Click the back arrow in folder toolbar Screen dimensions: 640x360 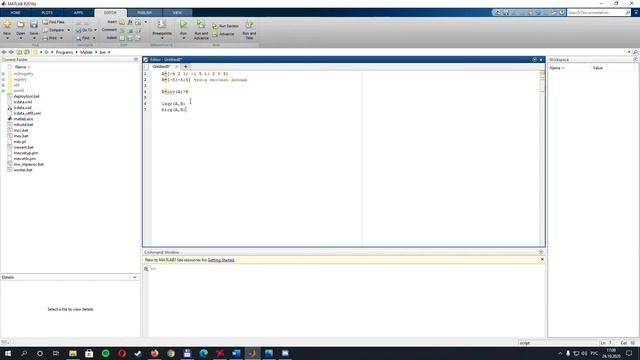pyautogui.click(x=4, y=52)
